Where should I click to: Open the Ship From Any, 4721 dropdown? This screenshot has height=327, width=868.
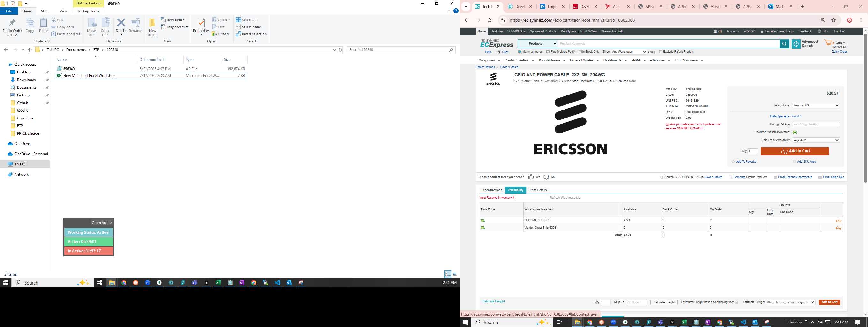(x=816, y=140)
